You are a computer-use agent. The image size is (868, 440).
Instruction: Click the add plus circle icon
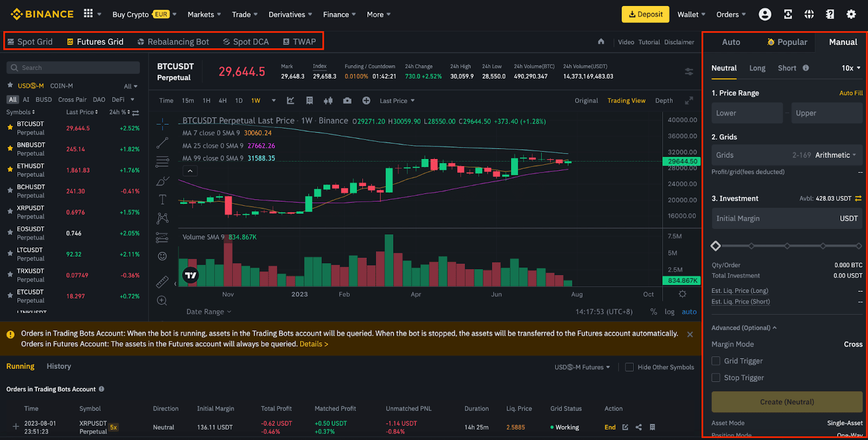pos(366,100)
